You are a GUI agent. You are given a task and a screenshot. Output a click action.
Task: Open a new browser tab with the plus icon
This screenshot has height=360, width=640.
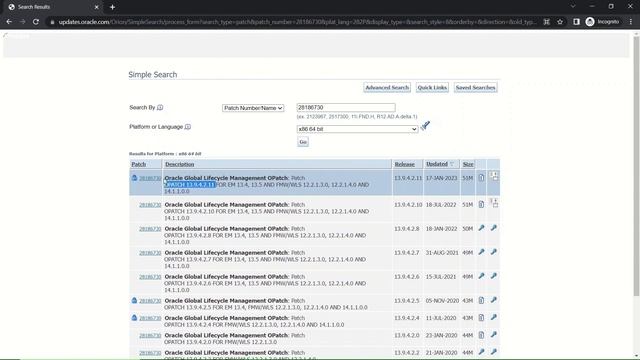(112, 7)
